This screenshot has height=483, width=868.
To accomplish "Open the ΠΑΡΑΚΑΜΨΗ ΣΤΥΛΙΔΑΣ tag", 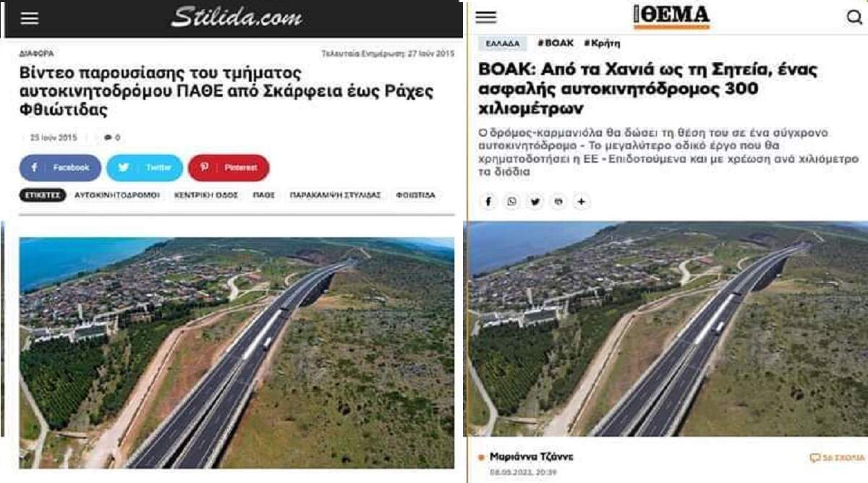I will 336,195.
